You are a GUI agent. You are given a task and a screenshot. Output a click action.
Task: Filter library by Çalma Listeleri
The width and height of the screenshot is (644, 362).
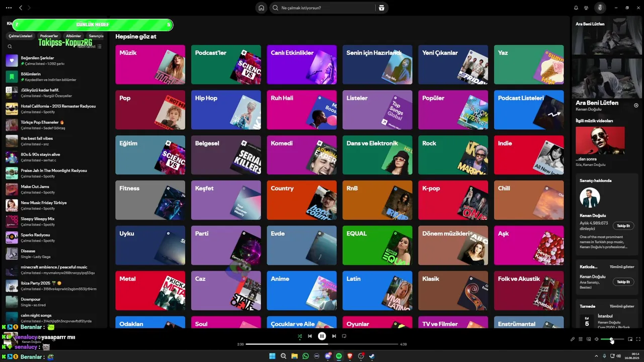[x=21, y=36]
